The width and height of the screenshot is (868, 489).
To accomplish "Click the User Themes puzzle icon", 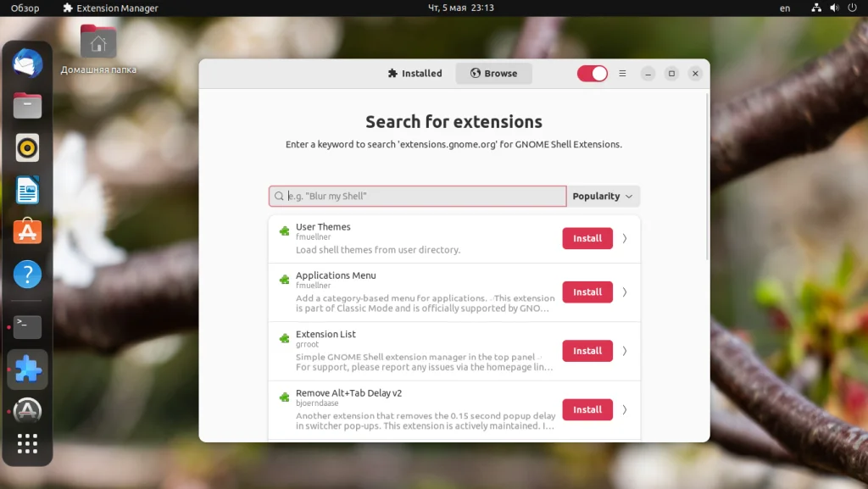I will pyautogui.click(x=284, y=231).
